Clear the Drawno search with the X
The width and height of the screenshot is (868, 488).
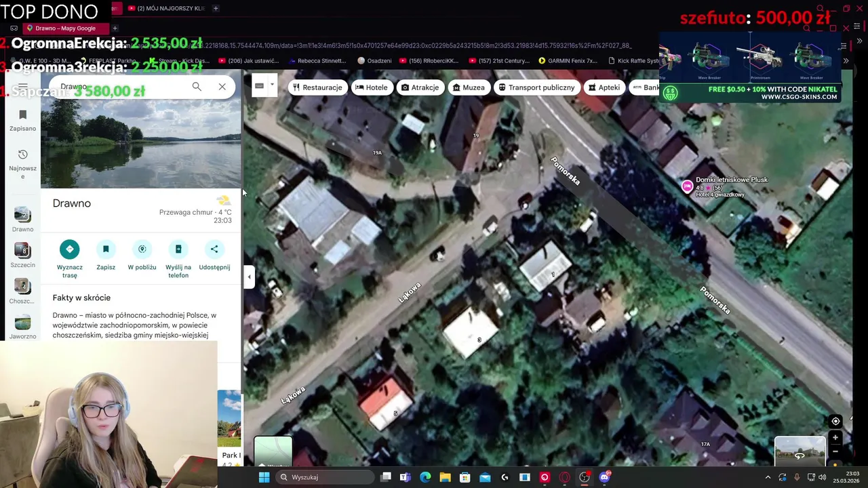tap(222, 87)
